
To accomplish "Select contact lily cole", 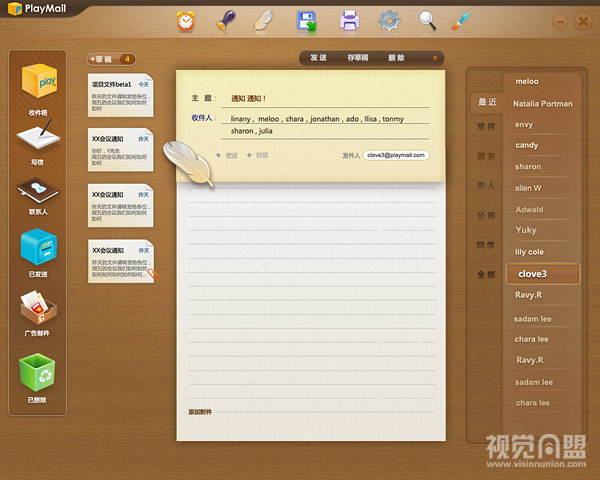I will (x=529, y=252).
